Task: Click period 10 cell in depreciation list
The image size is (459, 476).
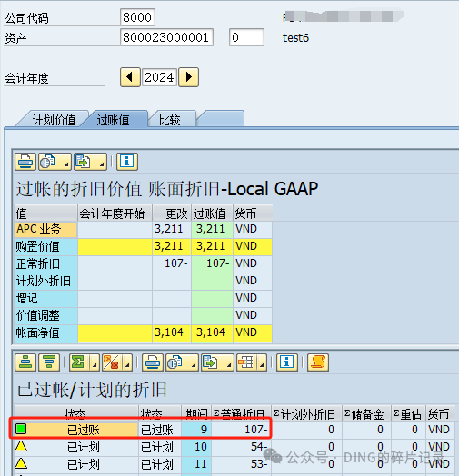Action: pyautogui.click(x=196, y=447)
